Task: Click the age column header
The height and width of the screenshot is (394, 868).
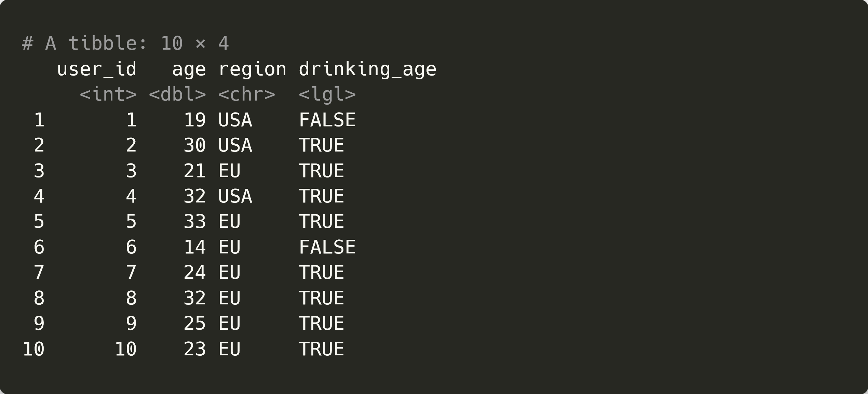Action: [189, 69]
